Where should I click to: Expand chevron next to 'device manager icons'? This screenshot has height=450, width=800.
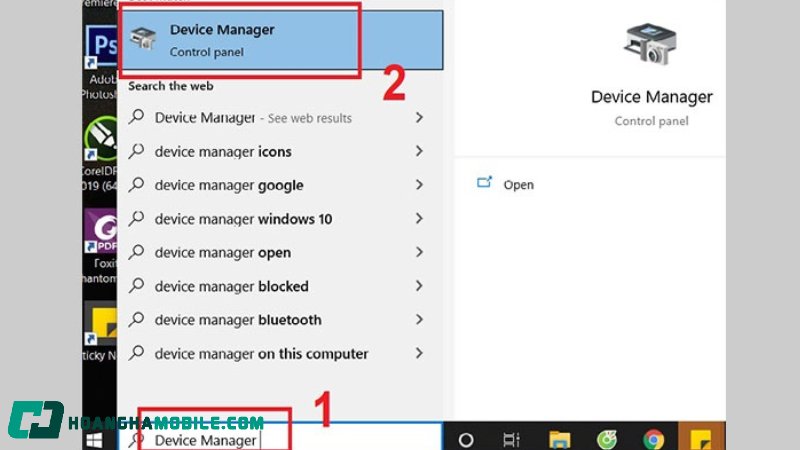pyautogui.click(x=419, y=152)
